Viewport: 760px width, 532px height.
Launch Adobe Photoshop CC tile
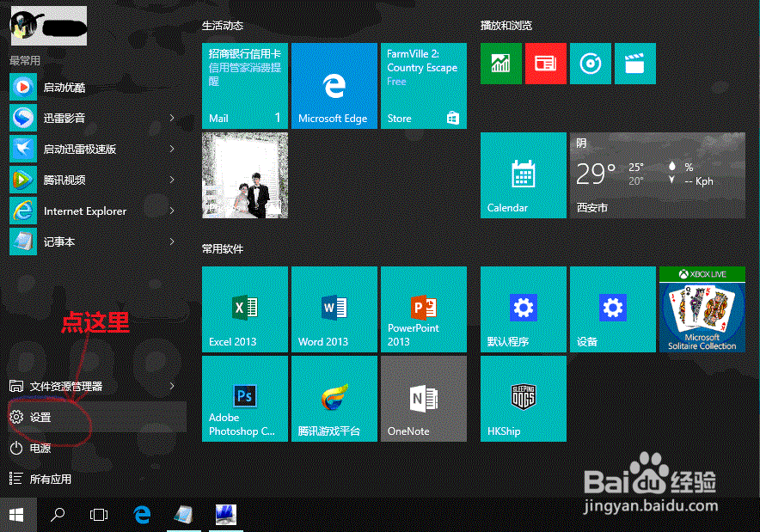[x=244, y=397]
